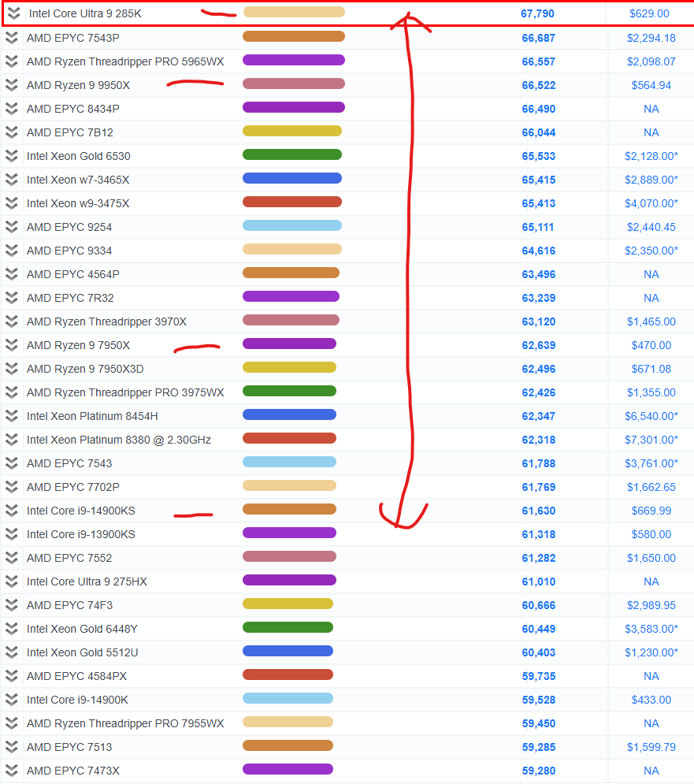The width and height of the screenshot is (694, 784).
Task: Open AMD Ryzen Threadripper PRO 7955WX link
Action: (x=125, y=723)
